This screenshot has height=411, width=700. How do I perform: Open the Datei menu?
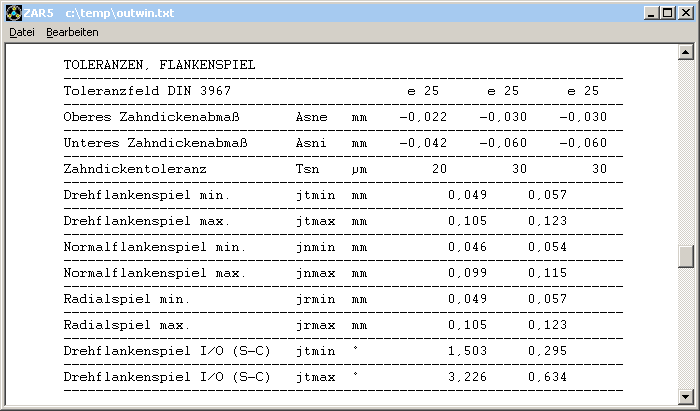(21, 33)
